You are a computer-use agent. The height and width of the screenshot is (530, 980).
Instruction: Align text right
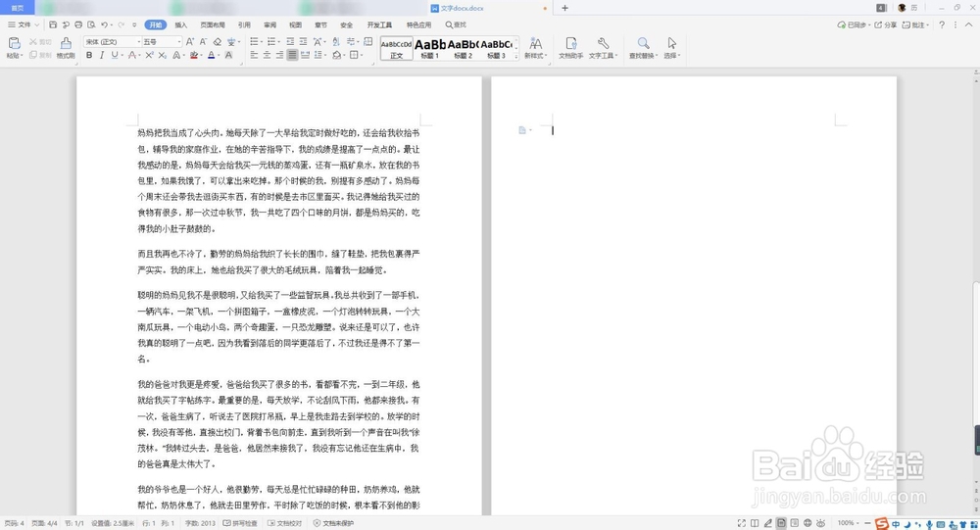pos(279,55)
